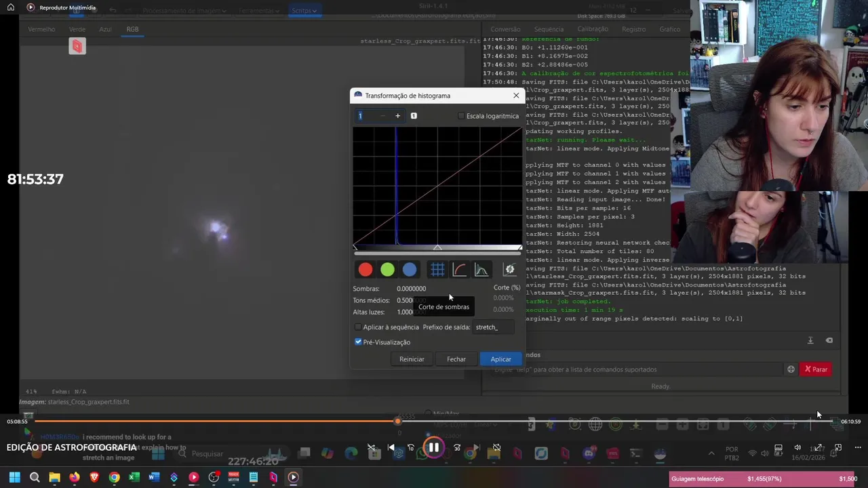Click the midtones triangle handle under the histogram
This screenshot has width=868, height=488.
437,248
